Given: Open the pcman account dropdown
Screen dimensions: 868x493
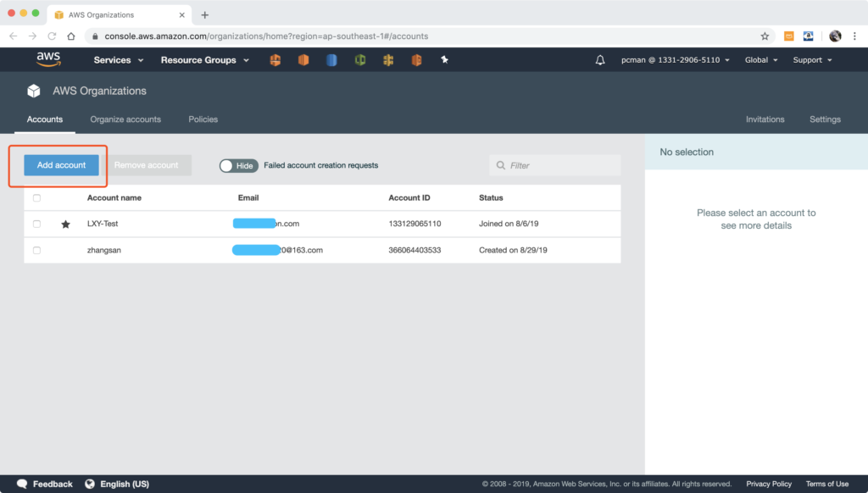Looking at the screenshot, I should 676,60.
